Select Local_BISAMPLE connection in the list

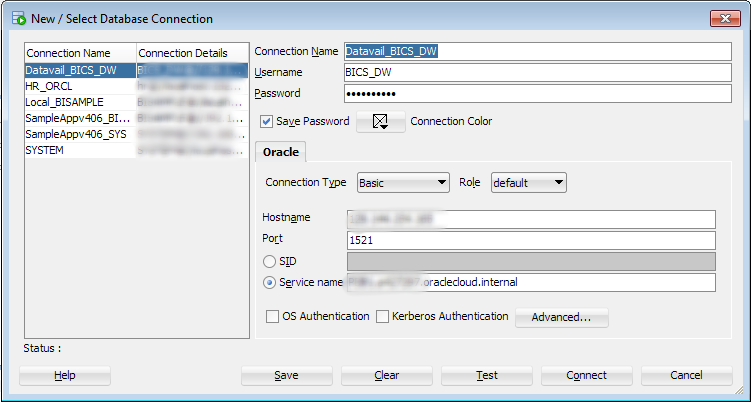coord(137,102)
